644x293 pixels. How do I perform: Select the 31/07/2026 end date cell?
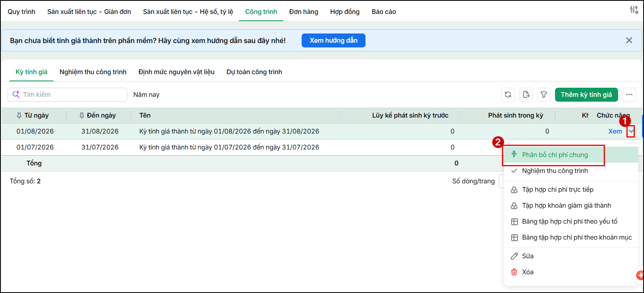coord(100,147)
